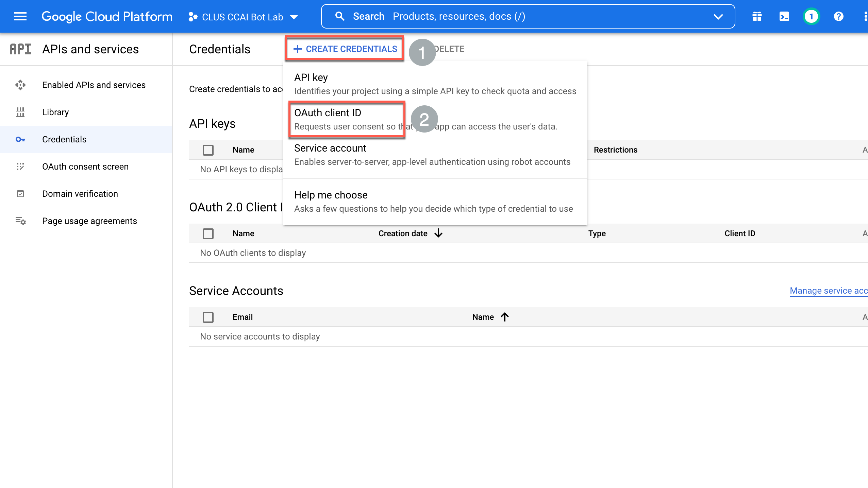The image size is (868, 488).
Task: Click the Page usage agreements settings icon
Action: point(20,221)
